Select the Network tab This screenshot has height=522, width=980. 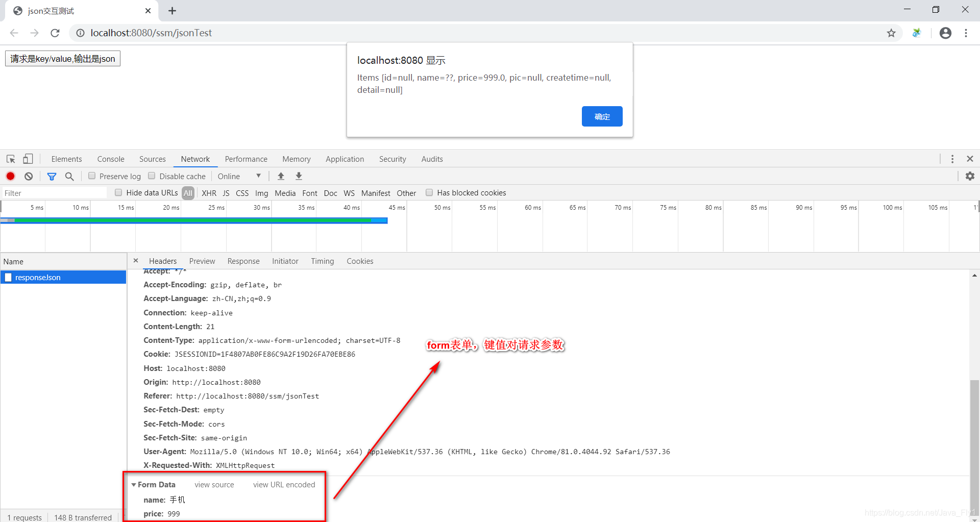pos(195,159)
